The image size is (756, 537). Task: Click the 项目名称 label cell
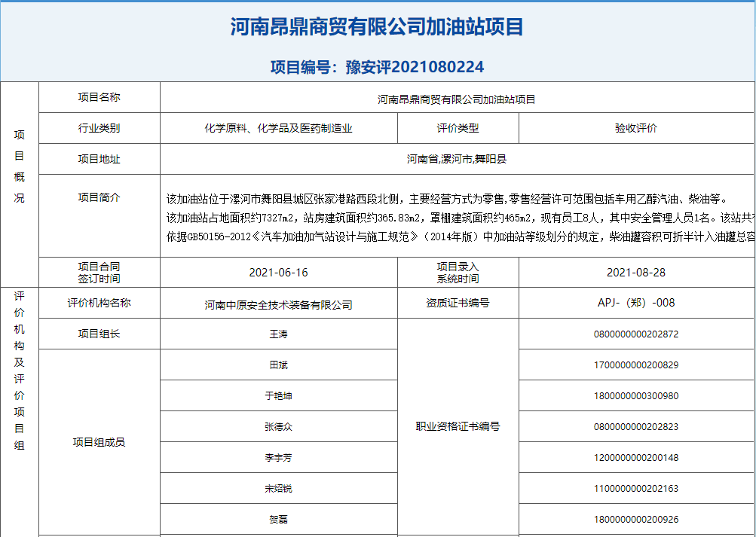(x=99, y=97)
